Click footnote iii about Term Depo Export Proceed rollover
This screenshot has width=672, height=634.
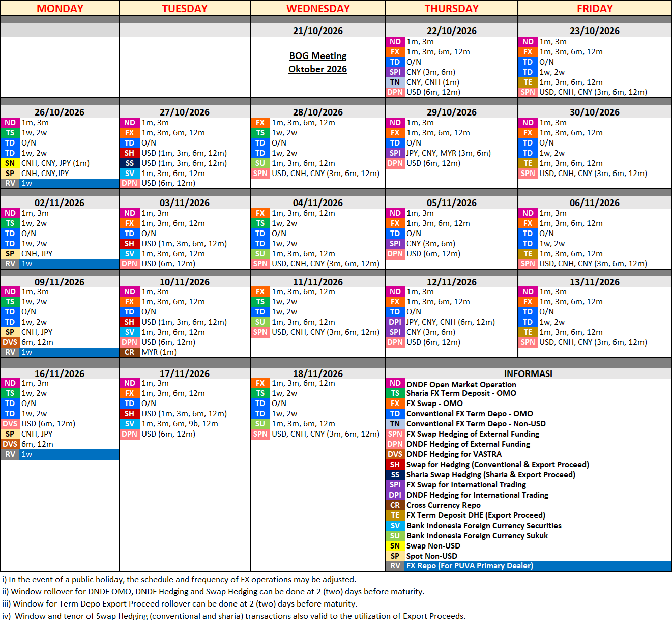click(x=180, y=603)
